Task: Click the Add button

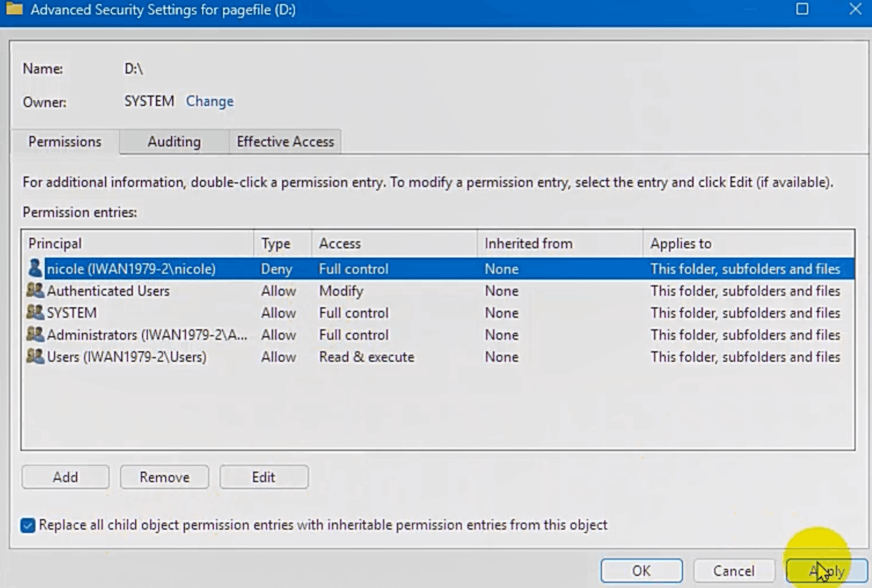Action: click(65, 477)
